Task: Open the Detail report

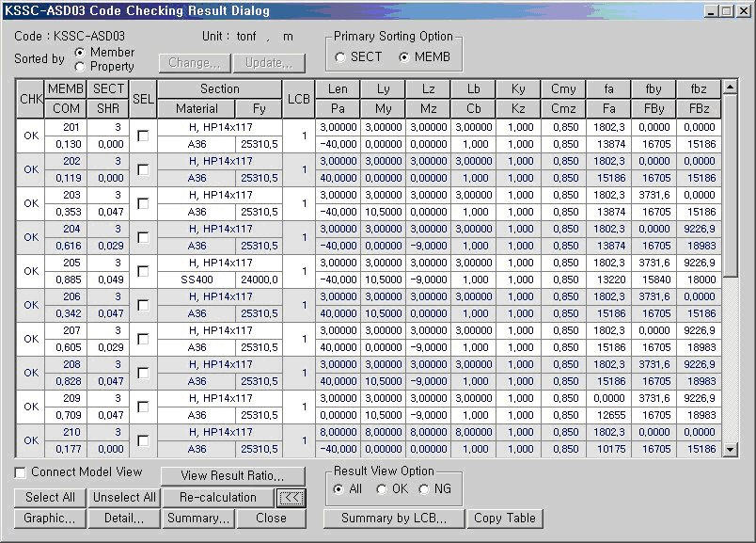Action: (124, 519)
